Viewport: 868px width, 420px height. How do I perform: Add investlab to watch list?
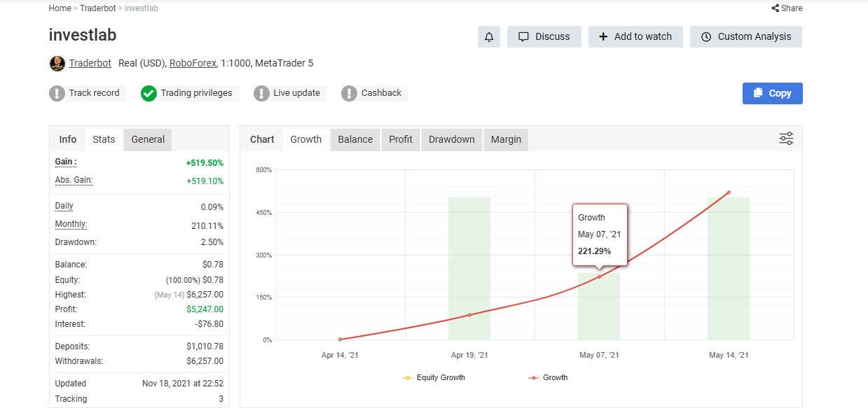[635, 37]
